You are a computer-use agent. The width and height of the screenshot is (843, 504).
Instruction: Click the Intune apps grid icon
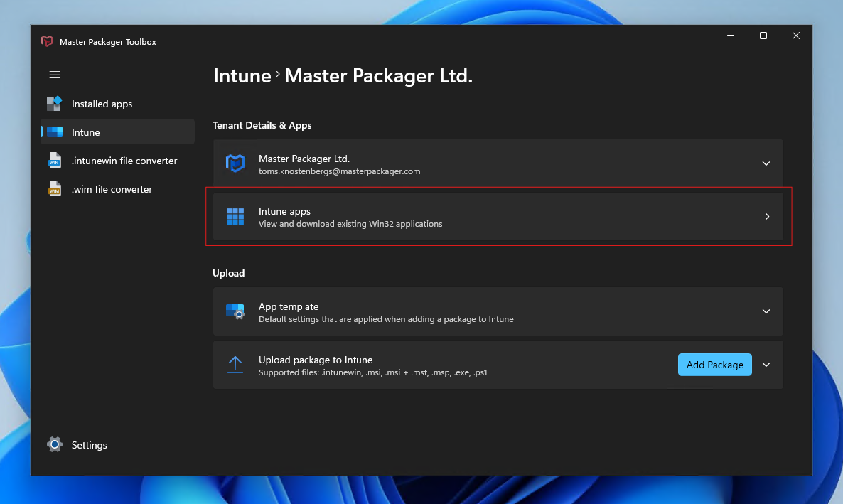[235, 217]
